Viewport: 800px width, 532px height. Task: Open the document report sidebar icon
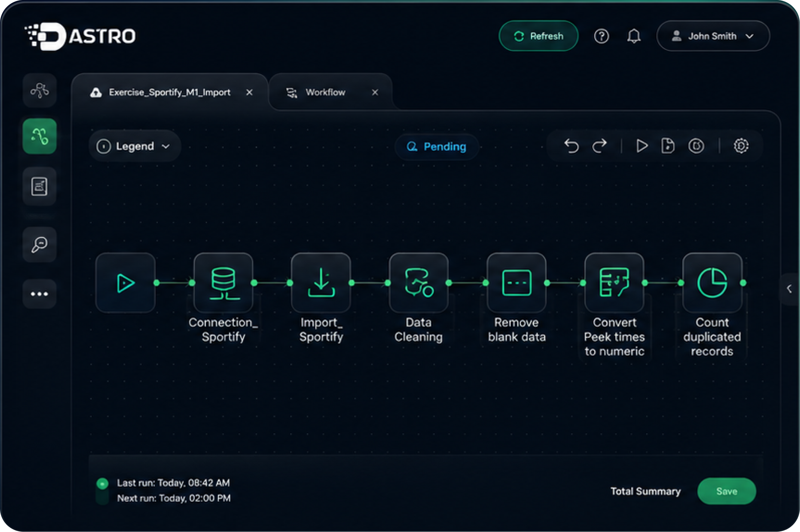[40, 187]
